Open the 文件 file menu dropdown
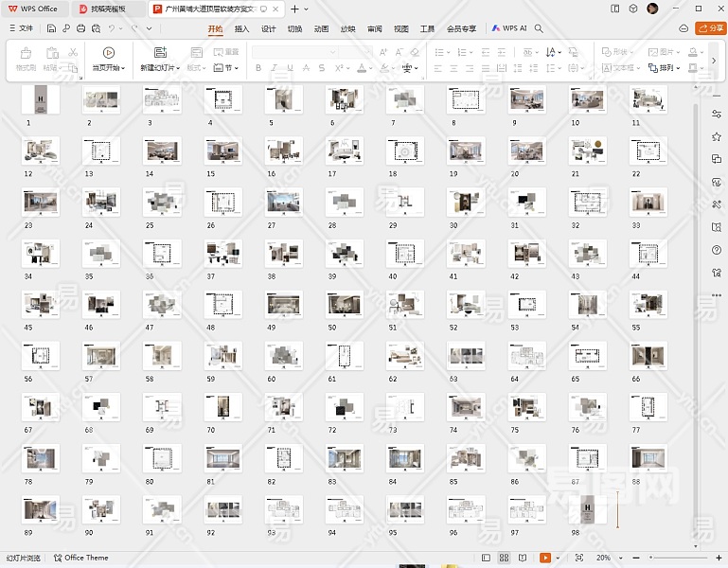The image size is (728, 568). pos(21,28)
